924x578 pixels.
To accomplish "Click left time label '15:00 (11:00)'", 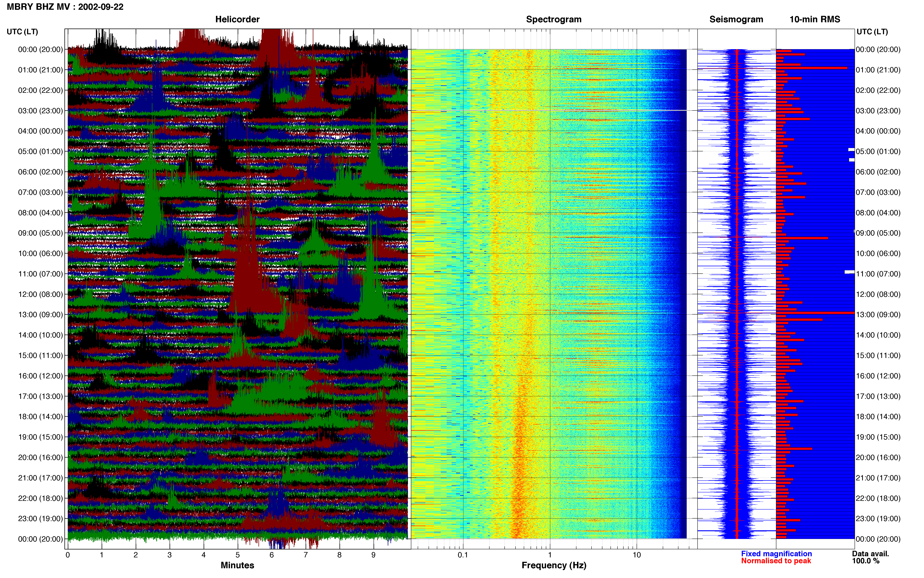I will click(x=41, y=356).
